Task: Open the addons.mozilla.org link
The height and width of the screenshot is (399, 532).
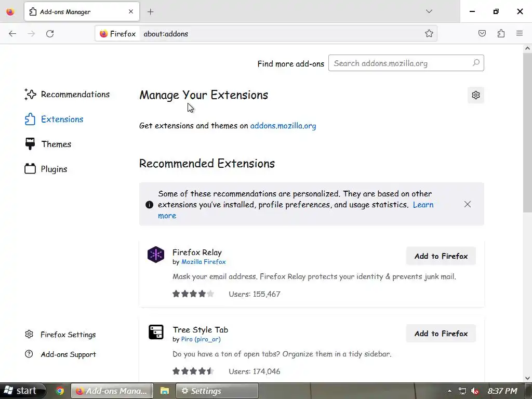Action: 283,126
